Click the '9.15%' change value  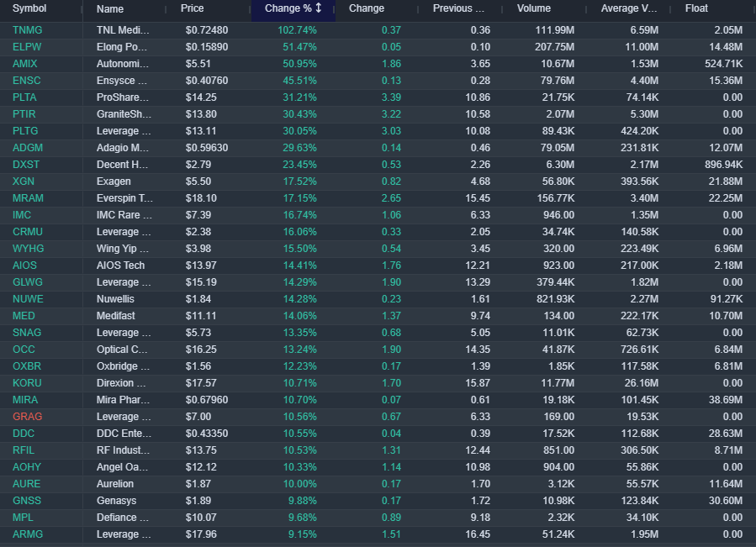pyautogui.click(x=302, y=535)
